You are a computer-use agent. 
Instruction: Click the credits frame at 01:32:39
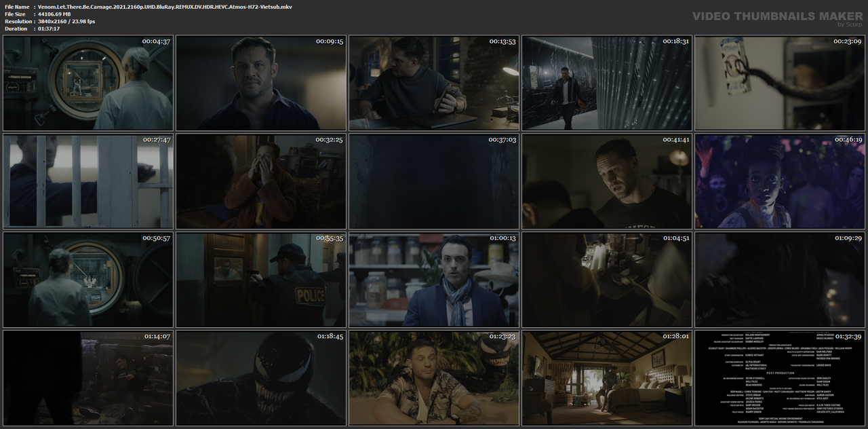coord(780,378)
